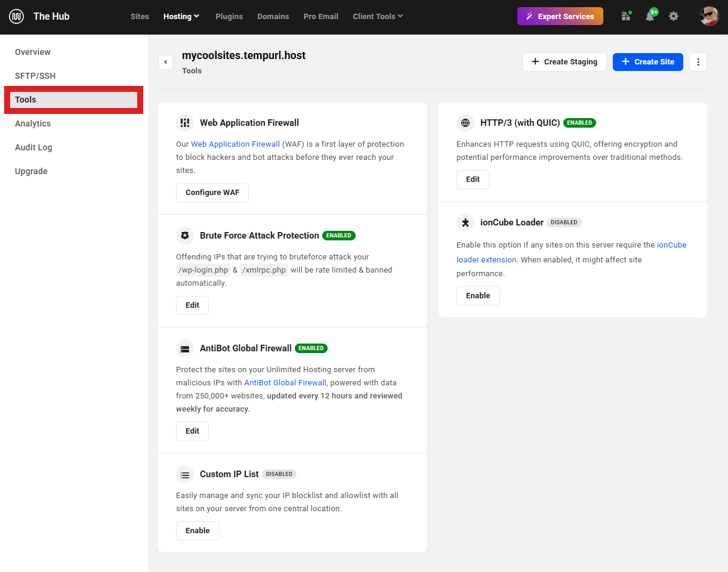
Task: Open the AntiBot Global Firewall text link
Action: point(285,383)
